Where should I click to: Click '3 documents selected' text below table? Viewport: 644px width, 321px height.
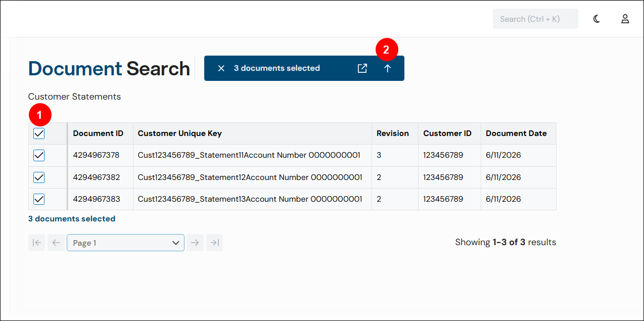(x=72, y=219)
